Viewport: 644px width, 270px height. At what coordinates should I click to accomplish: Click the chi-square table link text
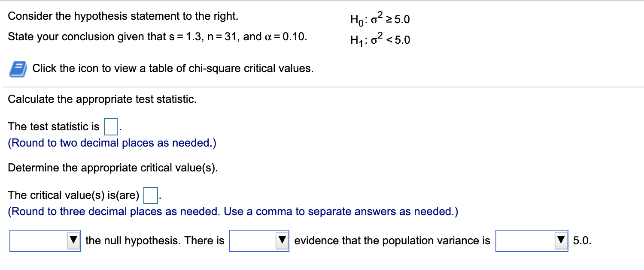(172, 68)
